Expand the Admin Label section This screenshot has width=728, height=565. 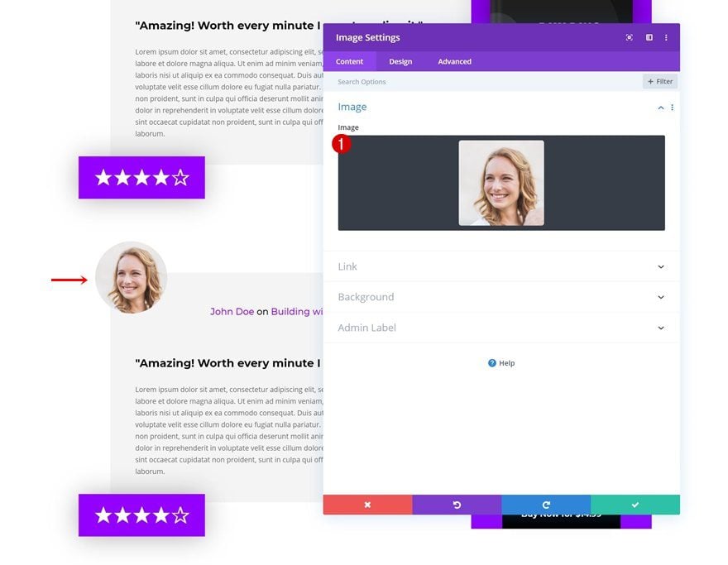[x=501, y=328]
